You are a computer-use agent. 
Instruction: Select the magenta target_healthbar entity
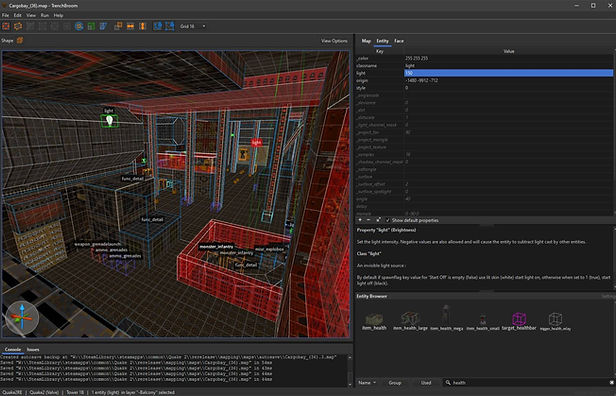point(519,321)
